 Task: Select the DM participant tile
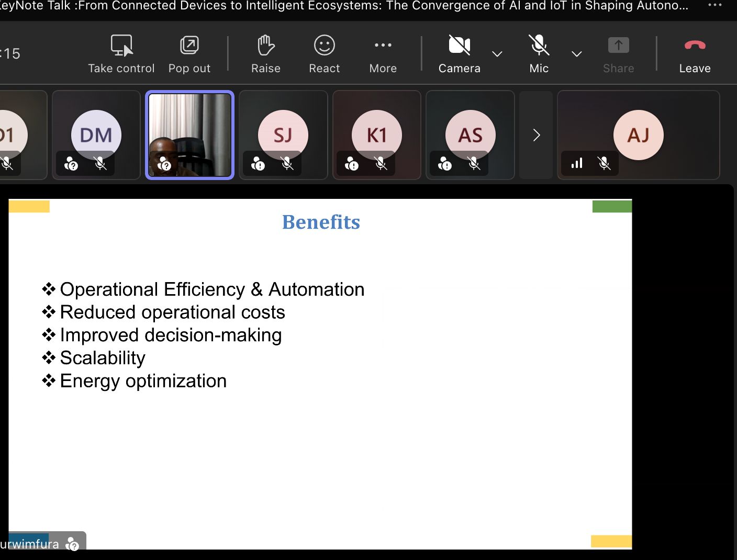click(x=96, y=135)
